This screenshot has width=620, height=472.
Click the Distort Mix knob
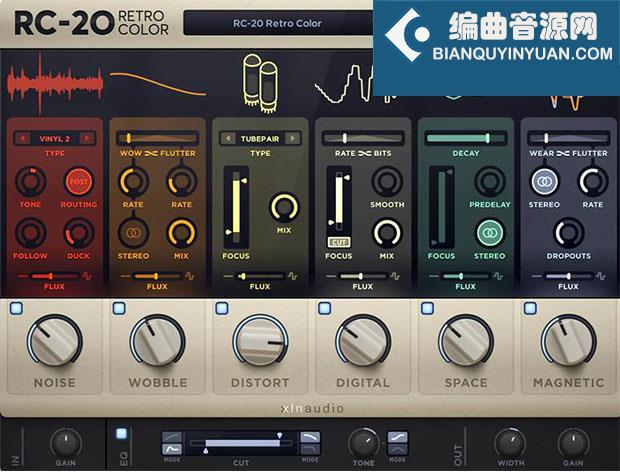(284, 207)
